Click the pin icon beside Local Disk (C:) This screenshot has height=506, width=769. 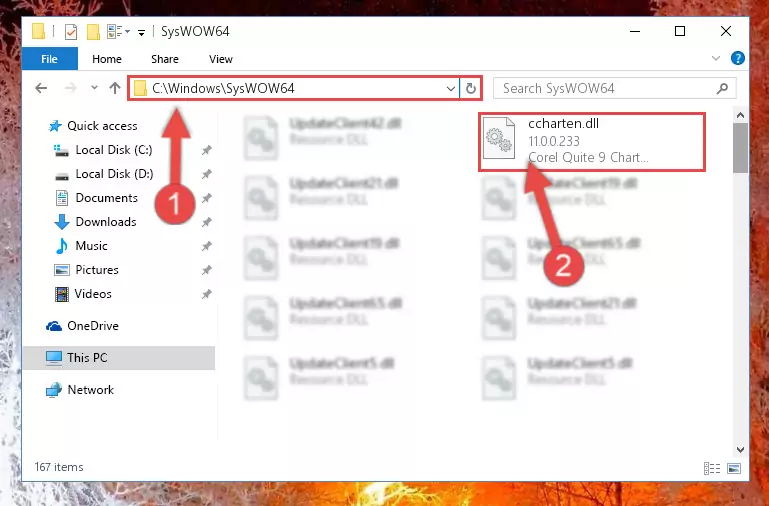pyautogui.click(x=207, y=150)
